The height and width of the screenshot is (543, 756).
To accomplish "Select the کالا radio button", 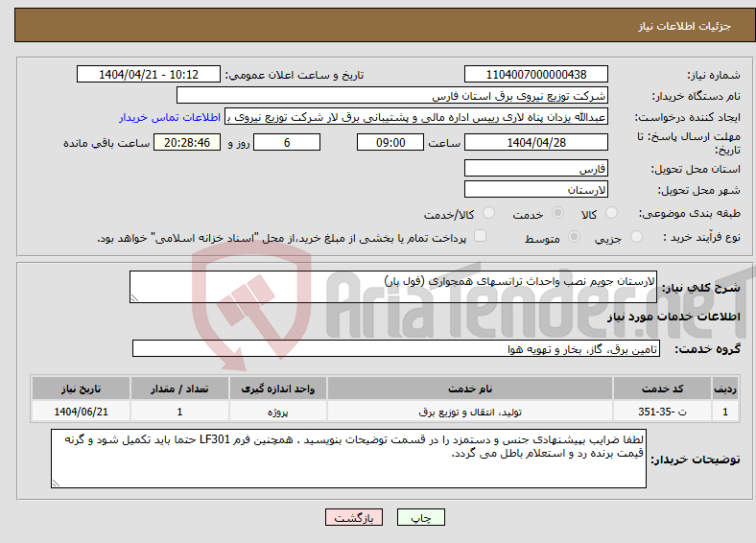I will pyautogui.click(x=611, y=213).
